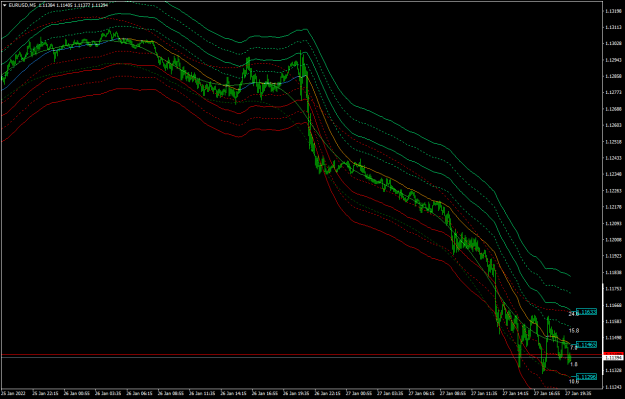Click the 1.11243 price scale label
The image size is (625, 399).
pos(613,387)
